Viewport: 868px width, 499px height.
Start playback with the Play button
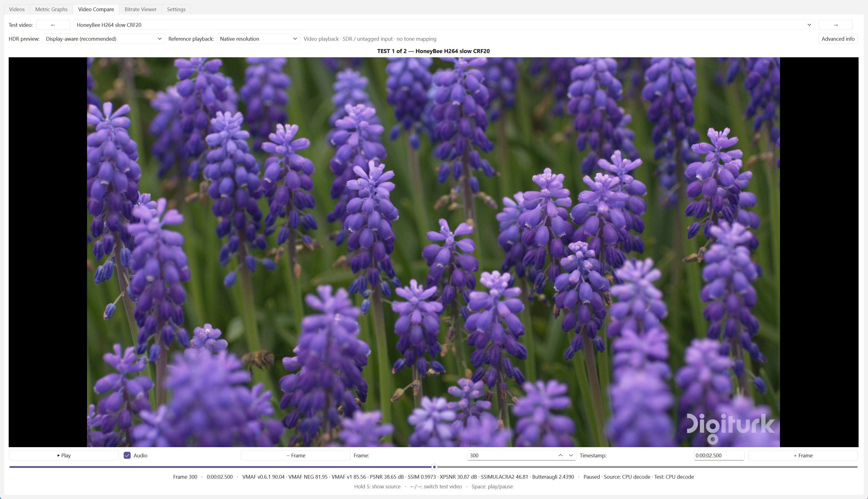[64, 456]
